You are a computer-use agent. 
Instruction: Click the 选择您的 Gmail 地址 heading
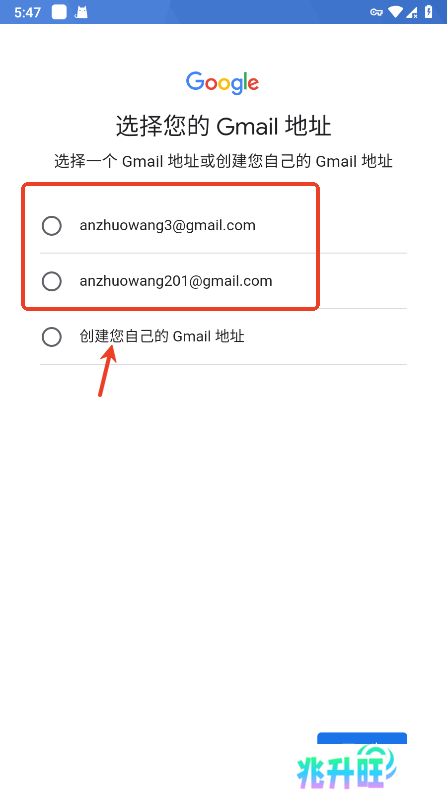click(x=223, y=126)
